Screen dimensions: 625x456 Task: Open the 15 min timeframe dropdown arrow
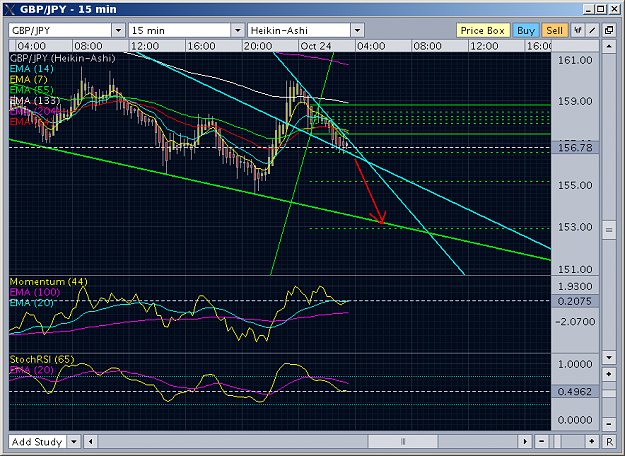238,30
